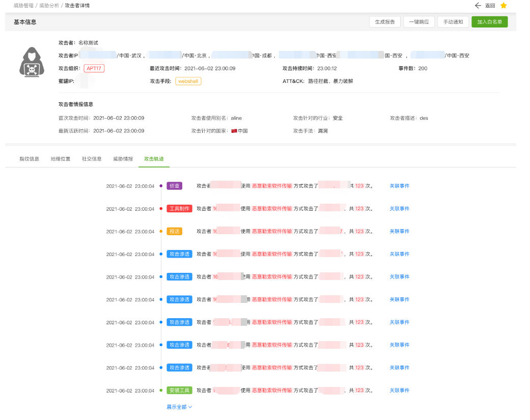Open 关联事件 link for the 侦查 entry
The image size is (530, 420).
coord(399,186)
